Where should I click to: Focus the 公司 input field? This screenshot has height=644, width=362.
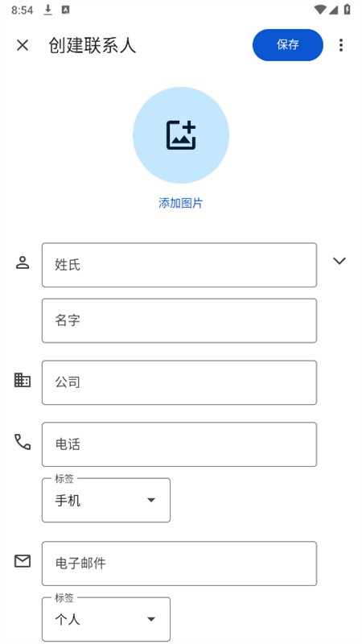point(179,382)
